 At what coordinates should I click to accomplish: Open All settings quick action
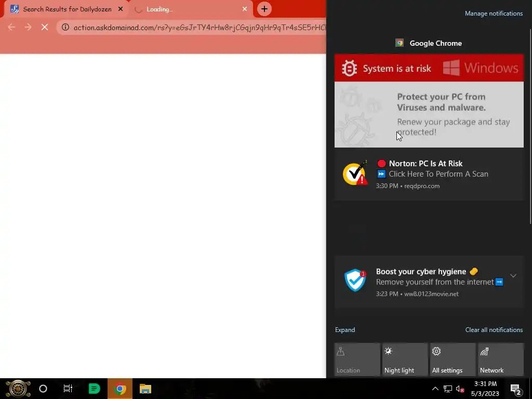pos(453,360)
